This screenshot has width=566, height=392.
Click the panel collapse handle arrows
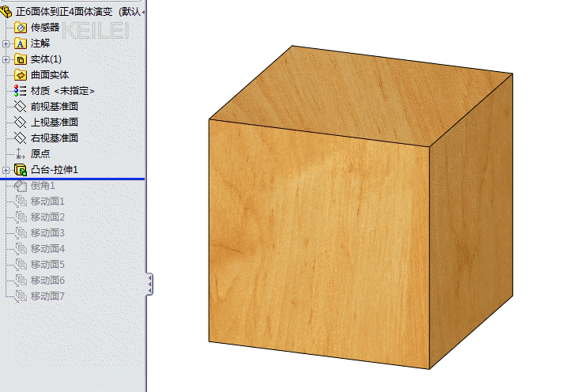point(150,285)
